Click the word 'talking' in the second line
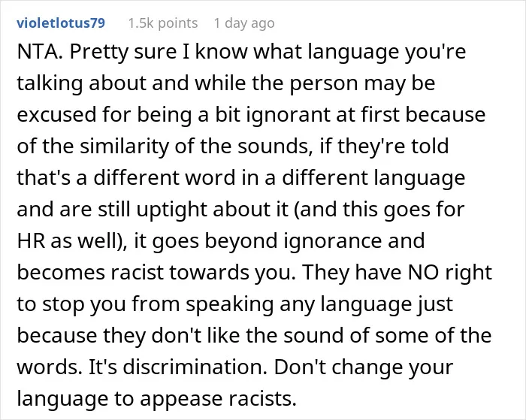This screenshot has width=526, height=420. tap(50, 83)
